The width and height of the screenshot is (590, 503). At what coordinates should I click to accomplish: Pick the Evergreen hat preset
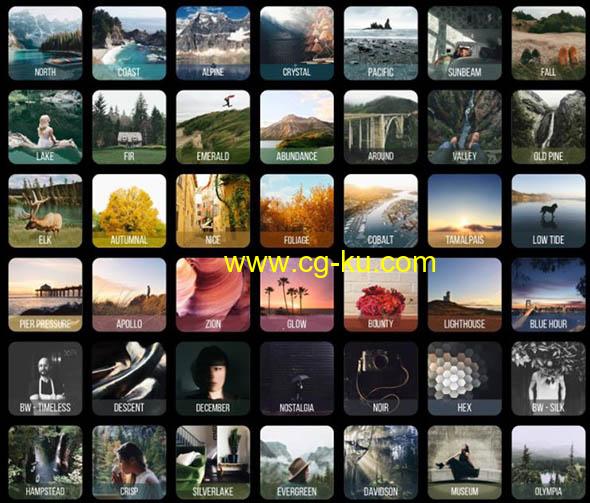pos(297,462)
